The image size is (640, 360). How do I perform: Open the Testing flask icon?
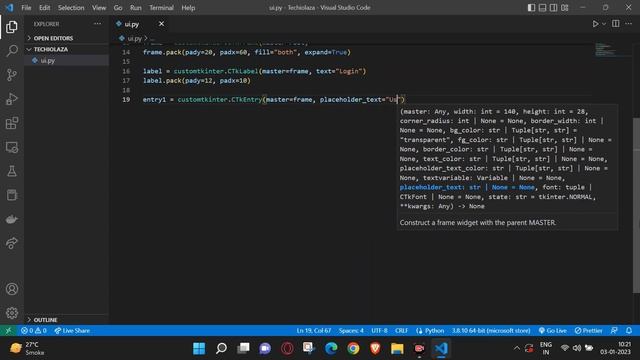tap(12, 171)
